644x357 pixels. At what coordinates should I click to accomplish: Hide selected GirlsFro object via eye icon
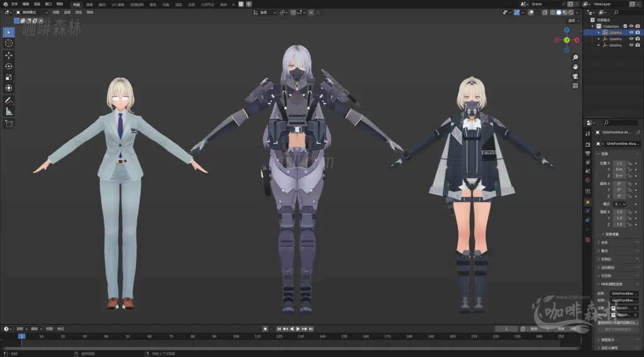631,33
